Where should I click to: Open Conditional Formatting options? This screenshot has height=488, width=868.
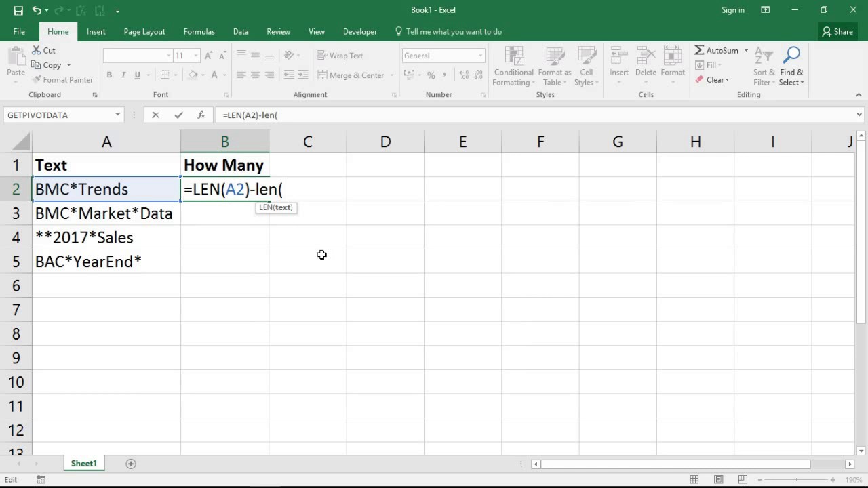513,66
